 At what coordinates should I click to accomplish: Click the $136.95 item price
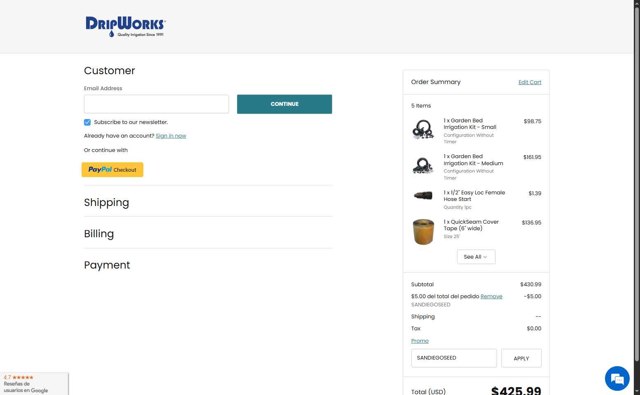531,222
